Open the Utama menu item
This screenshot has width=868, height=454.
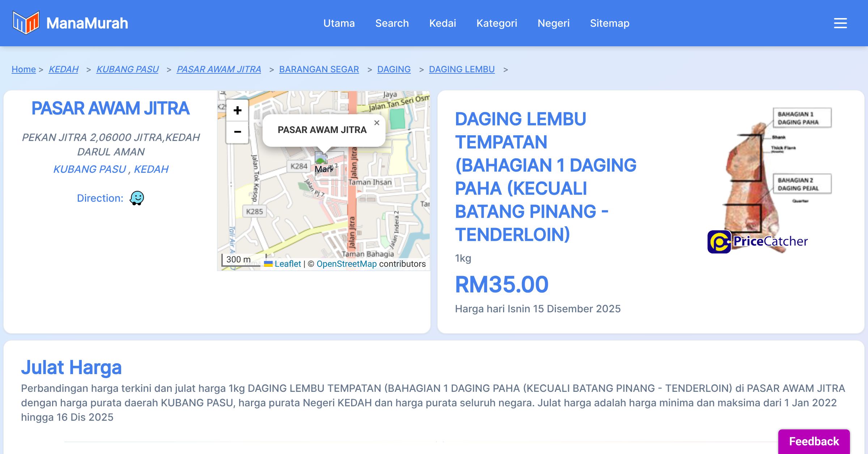pos(339,23)
